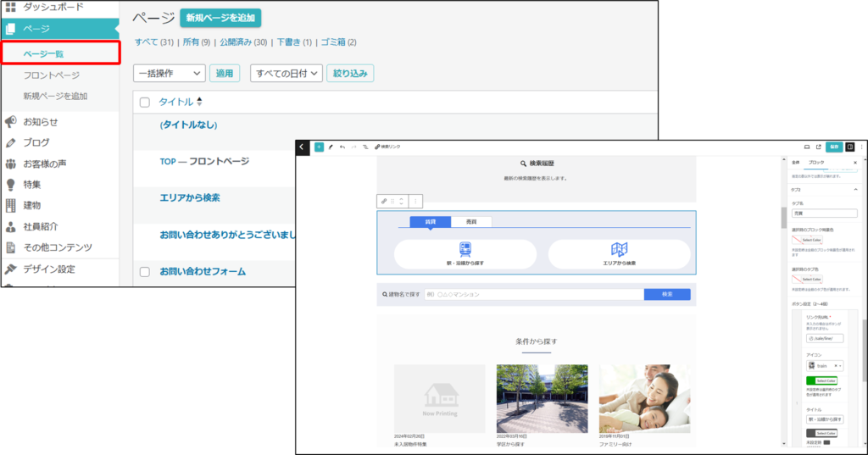
Task: Click the back arrow in editor header
Action: click(x=303, y=147)
